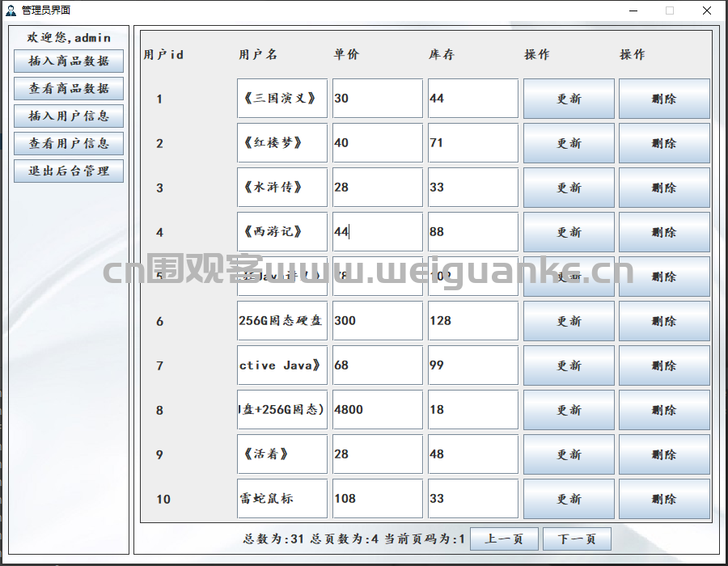Click the row id number 6
The image size is (728, 566).
click(x=159, y=322)
